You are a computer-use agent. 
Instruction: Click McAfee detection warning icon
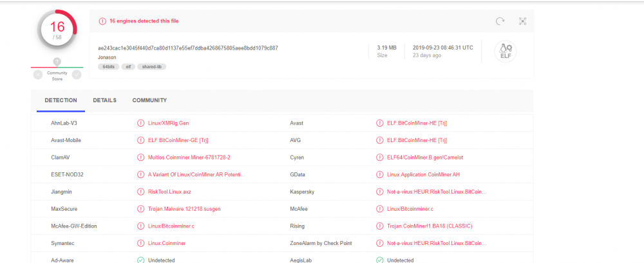[379, 209]
